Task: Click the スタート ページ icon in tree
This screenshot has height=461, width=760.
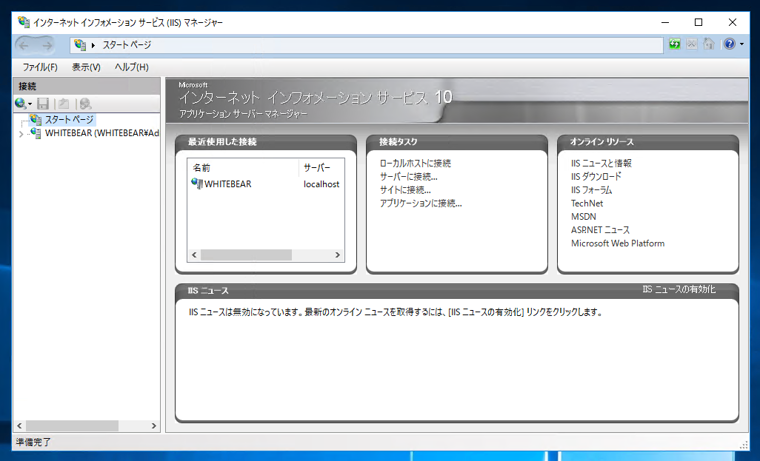Action: pyautogui.click(x=35, y=119)
